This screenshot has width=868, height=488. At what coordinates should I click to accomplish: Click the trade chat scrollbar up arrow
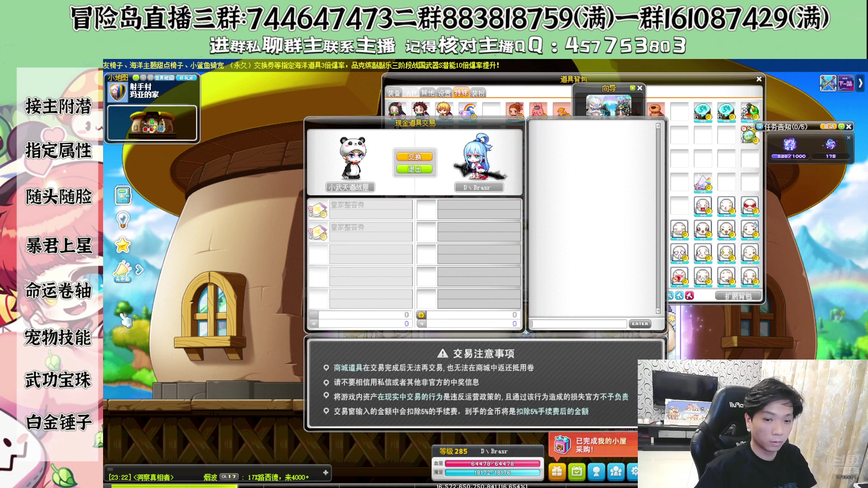click(x=658, y=126)
